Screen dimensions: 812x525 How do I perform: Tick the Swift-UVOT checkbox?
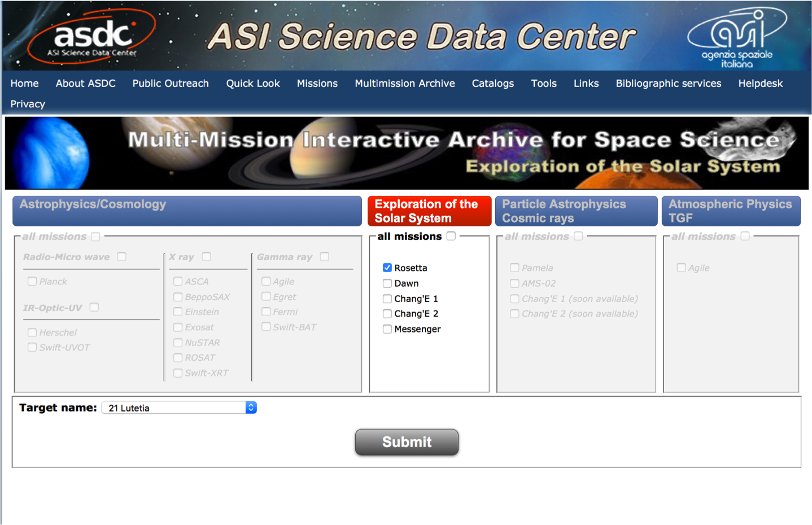point(32,347)
